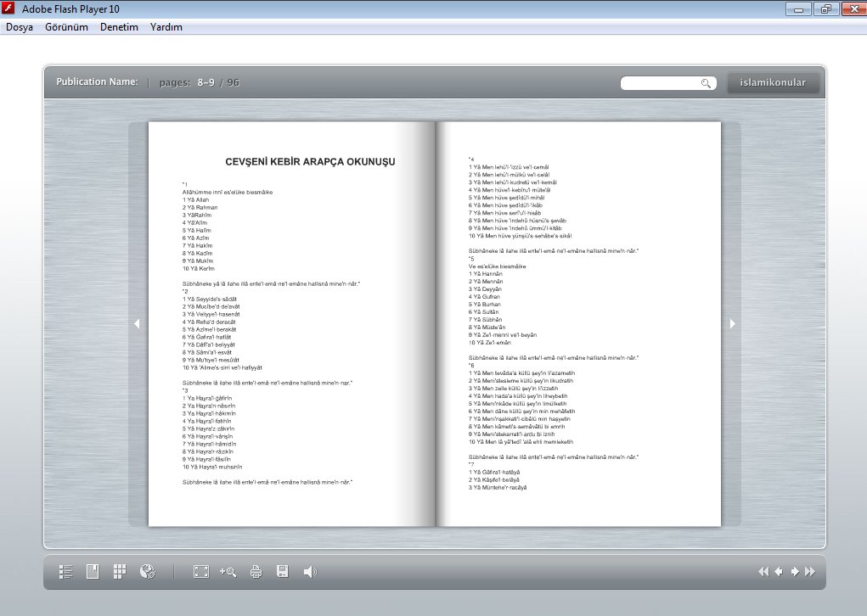Print the publication

(x=256, y=572)
